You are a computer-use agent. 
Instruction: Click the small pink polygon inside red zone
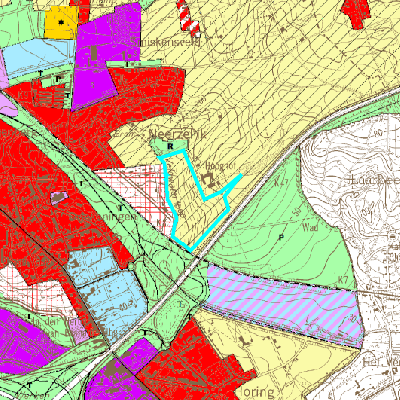pyautogui.click(x=59, y=198)
